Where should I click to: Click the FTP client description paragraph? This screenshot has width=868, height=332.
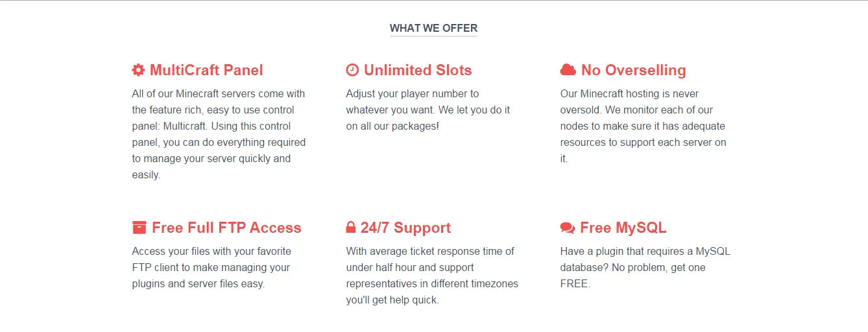211,267
